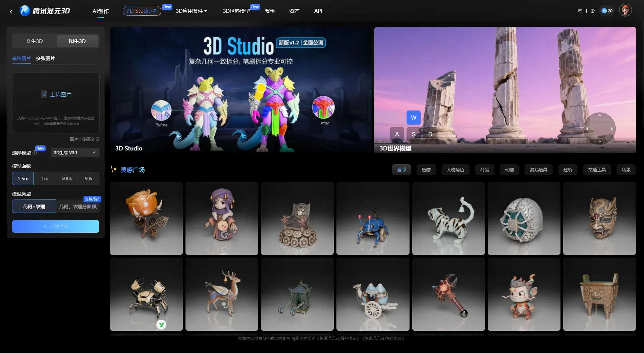
Task: Filter gallery by 人物角色
Action: [x=455, y=170]
